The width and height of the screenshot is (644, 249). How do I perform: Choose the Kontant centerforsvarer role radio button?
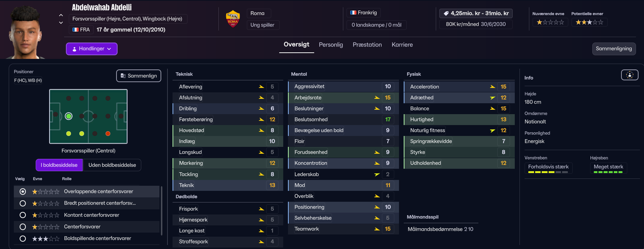[x=23, y=215]
